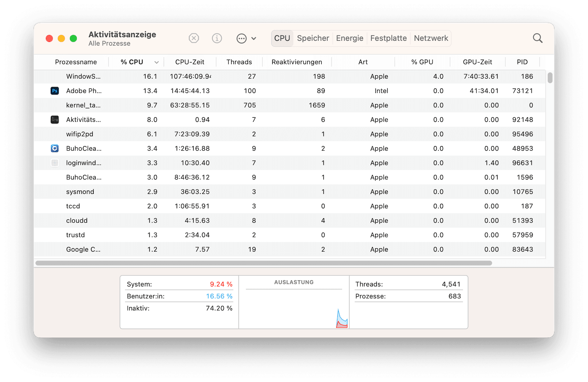
Task: Sort by the PID column header
Action: tap(522, 62)
